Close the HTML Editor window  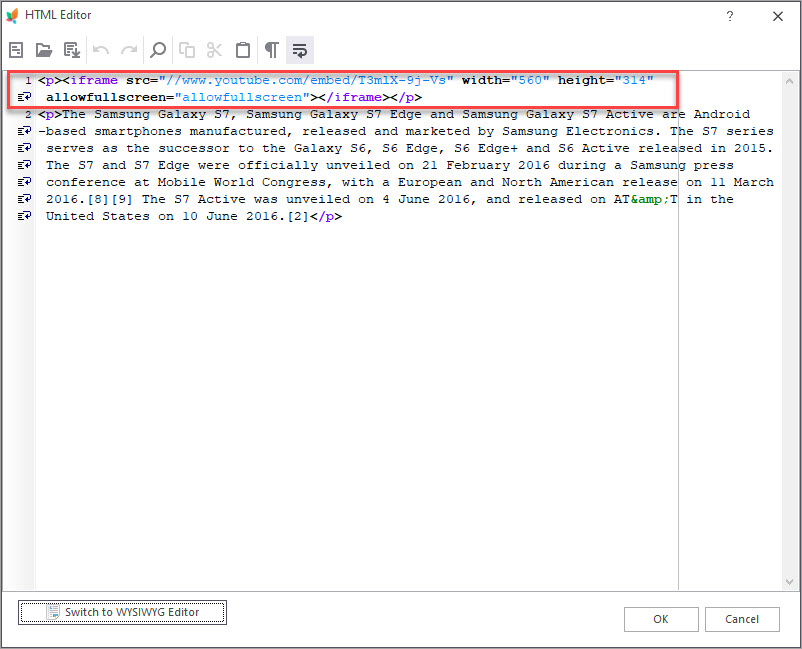[777, 16]
